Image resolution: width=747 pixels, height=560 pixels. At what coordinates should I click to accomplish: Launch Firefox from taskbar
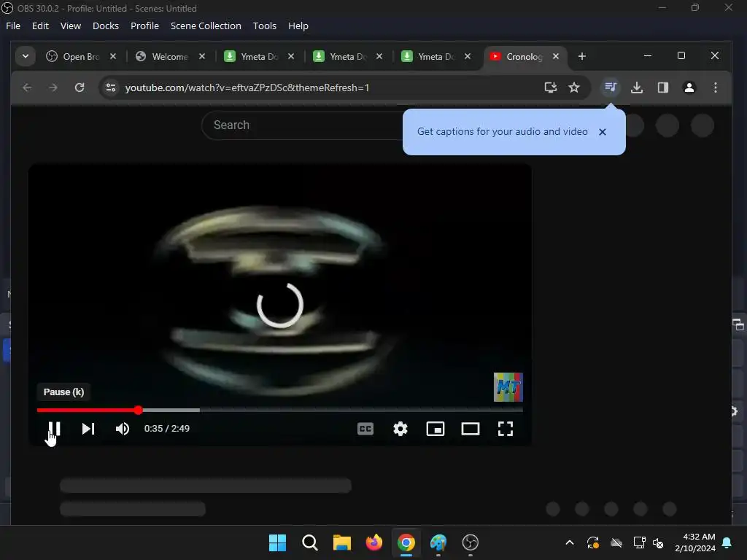tap(374, 542)
